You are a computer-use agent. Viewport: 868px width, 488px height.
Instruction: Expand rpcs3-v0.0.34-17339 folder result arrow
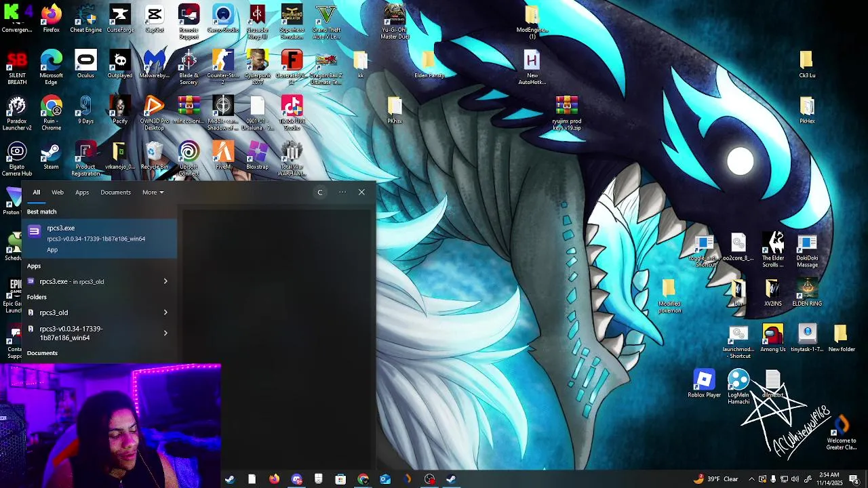165,333
